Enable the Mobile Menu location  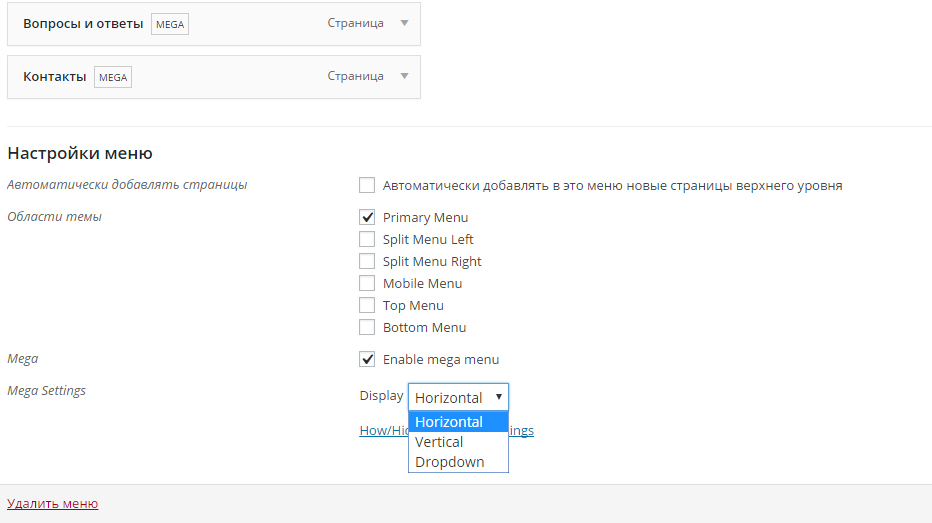(367, 283)
